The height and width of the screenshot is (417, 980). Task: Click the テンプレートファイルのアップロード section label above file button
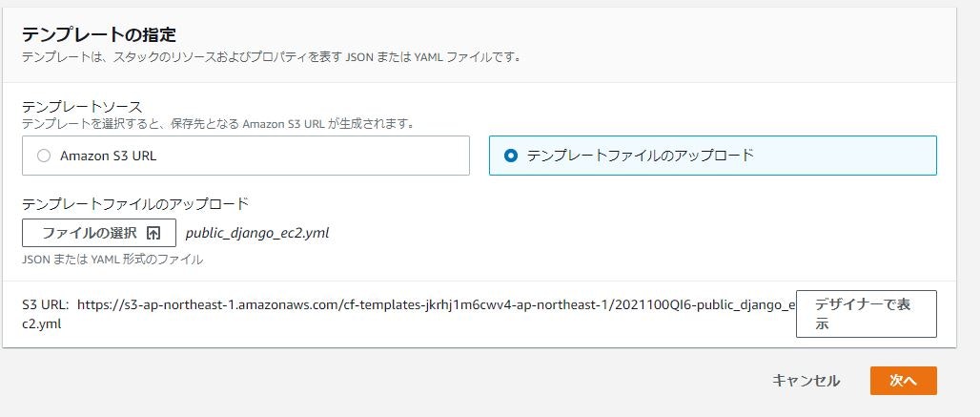click(x=135, y=204)
